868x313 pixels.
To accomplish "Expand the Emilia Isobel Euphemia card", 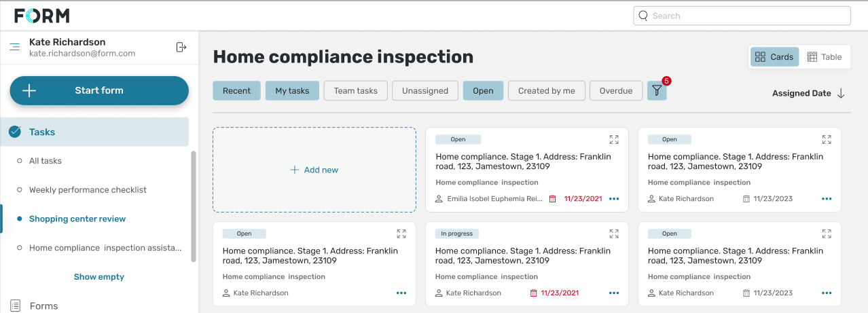I will point(614,140).
